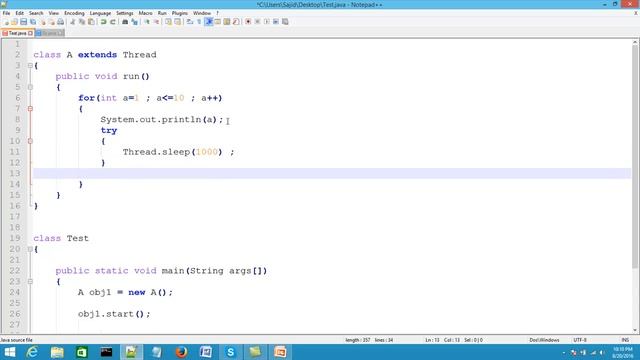640x360 pixels.
Task: Open the Function List panel icon
Action: tap(236, 22)
